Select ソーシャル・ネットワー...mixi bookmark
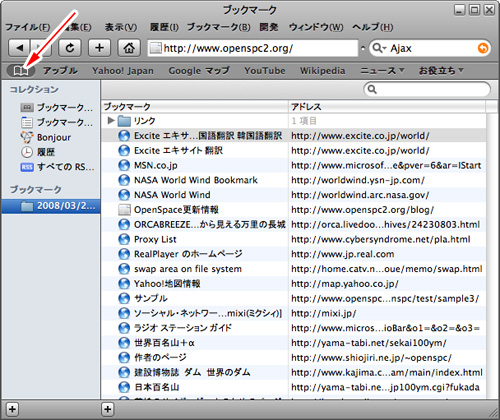This screenshot has width=500, height=420. [x=293, y=313]
